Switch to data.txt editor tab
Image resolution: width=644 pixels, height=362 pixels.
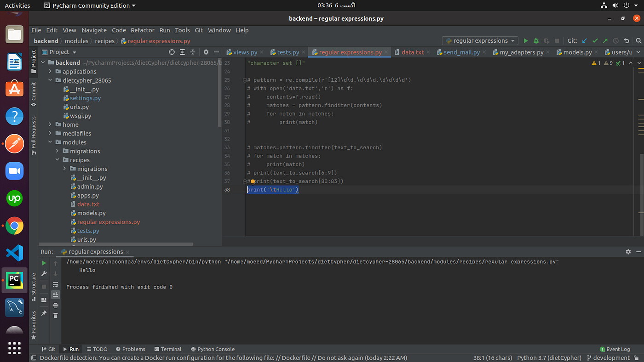coord(412,52)
